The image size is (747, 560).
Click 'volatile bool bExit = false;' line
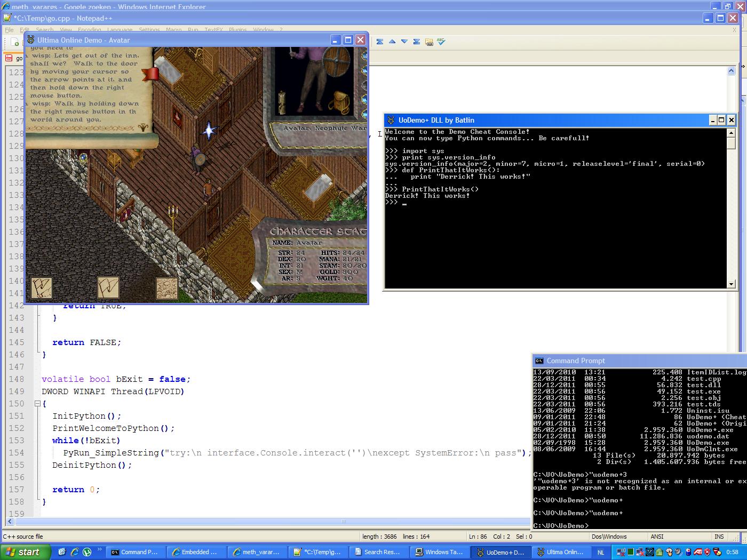tap(116, 379)
